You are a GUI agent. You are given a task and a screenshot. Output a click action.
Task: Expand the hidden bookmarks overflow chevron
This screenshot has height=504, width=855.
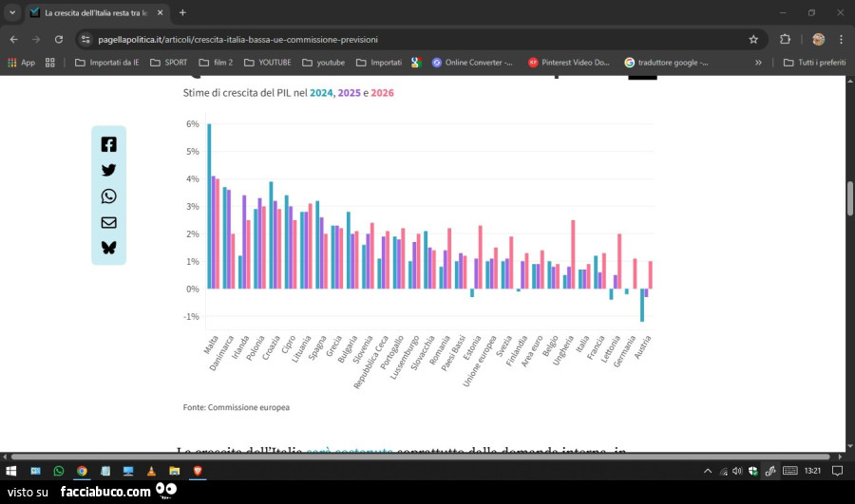758,63
